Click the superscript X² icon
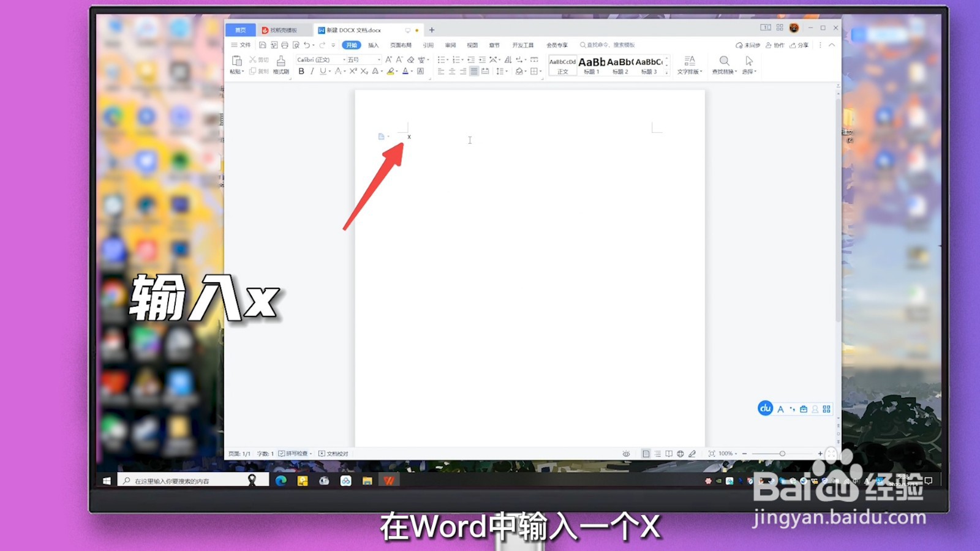980x551 pixels. click(x=353, y=72)
